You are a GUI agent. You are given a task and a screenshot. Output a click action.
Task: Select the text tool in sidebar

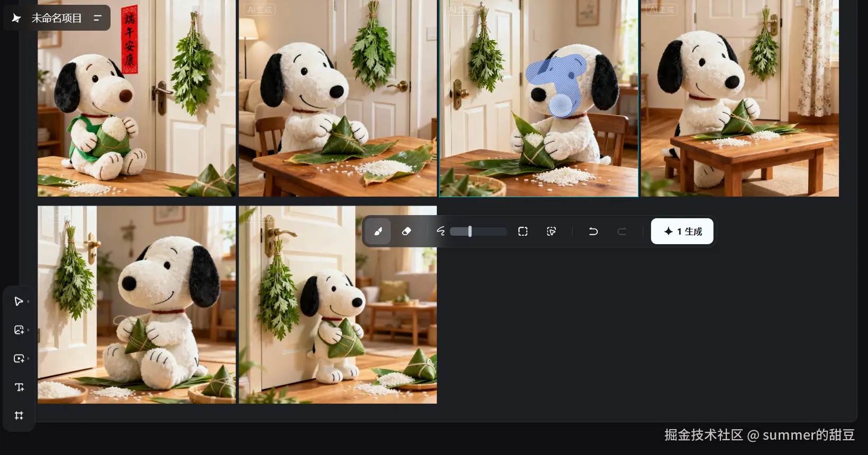20,387
